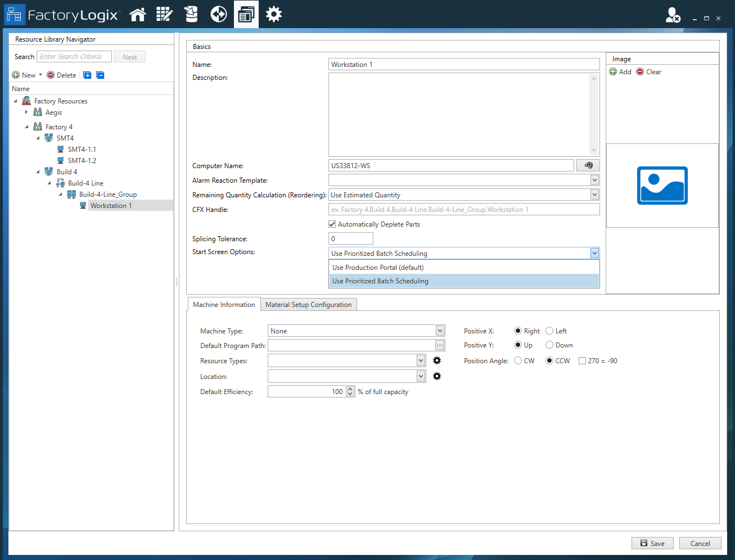Click the computer lookup icon beside Computer Name
This screenshot has width=735, height=560.
pos(588,165)
